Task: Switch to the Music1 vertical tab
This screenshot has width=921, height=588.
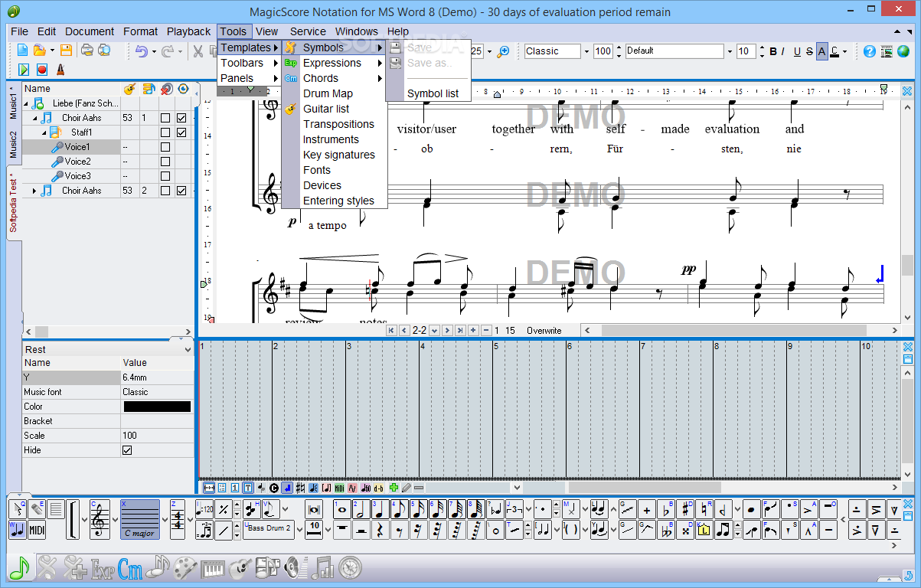Action: [x=13, y=103]
